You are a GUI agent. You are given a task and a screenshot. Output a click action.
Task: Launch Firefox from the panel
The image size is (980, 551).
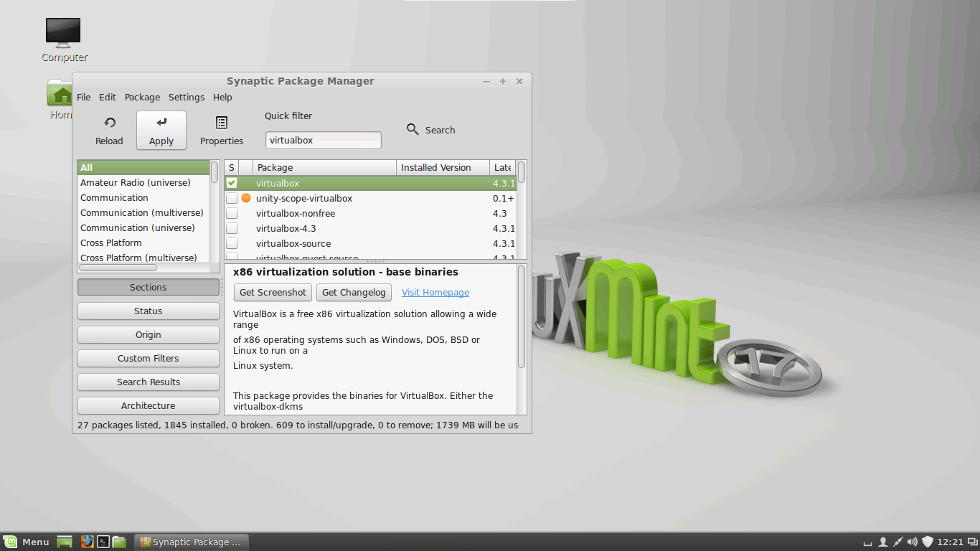pyautogui.click(x=88, y=542)
